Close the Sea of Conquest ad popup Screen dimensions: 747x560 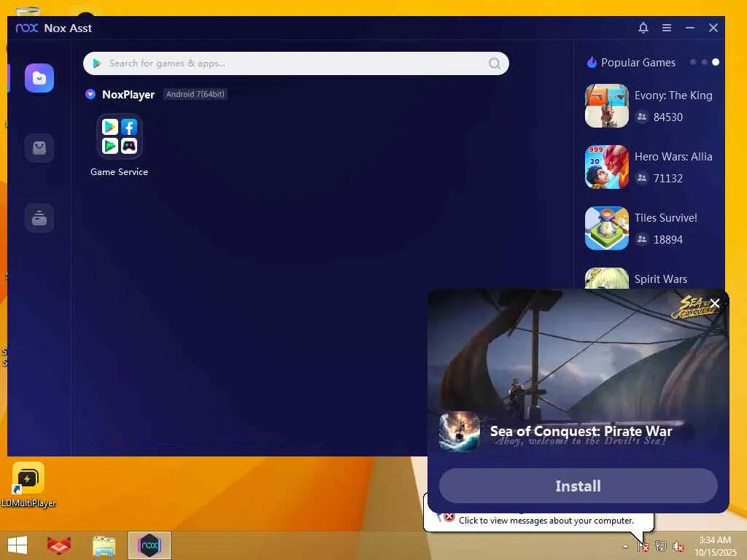click(x=715, y=303)
